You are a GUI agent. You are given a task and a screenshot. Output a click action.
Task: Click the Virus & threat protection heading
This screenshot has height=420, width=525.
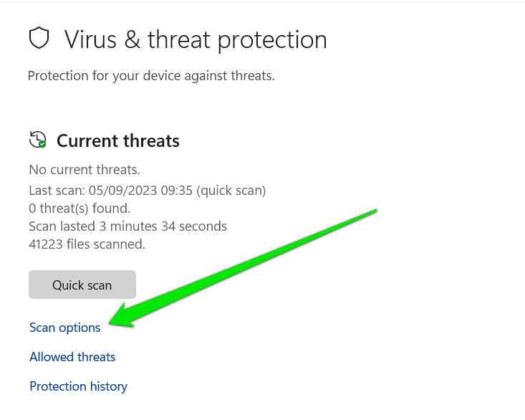196,39
